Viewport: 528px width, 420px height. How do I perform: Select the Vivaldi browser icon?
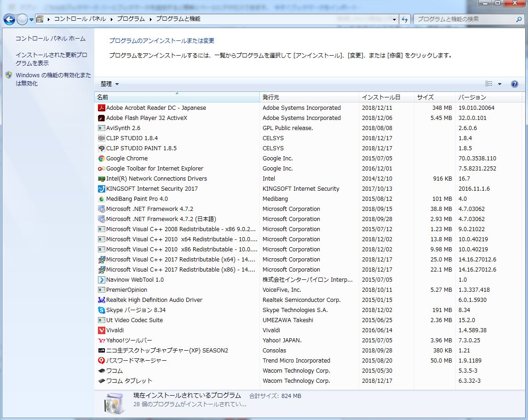tap(102, 330)
